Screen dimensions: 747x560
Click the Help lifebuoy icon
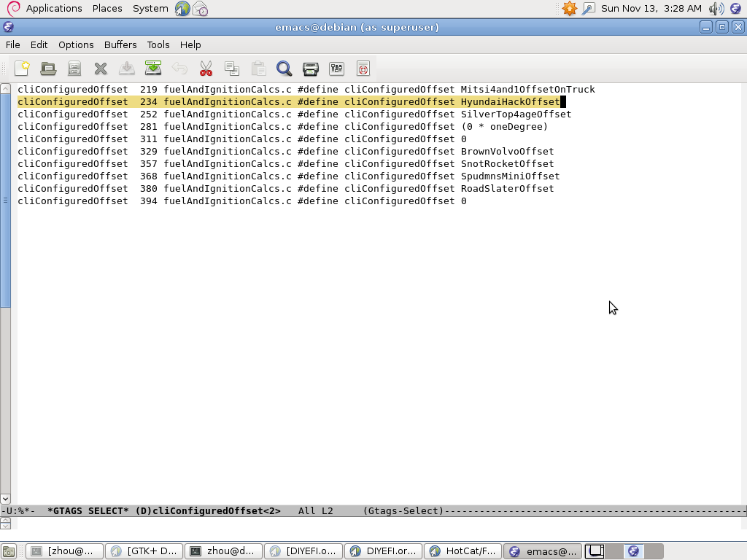(x=363, y=69)
